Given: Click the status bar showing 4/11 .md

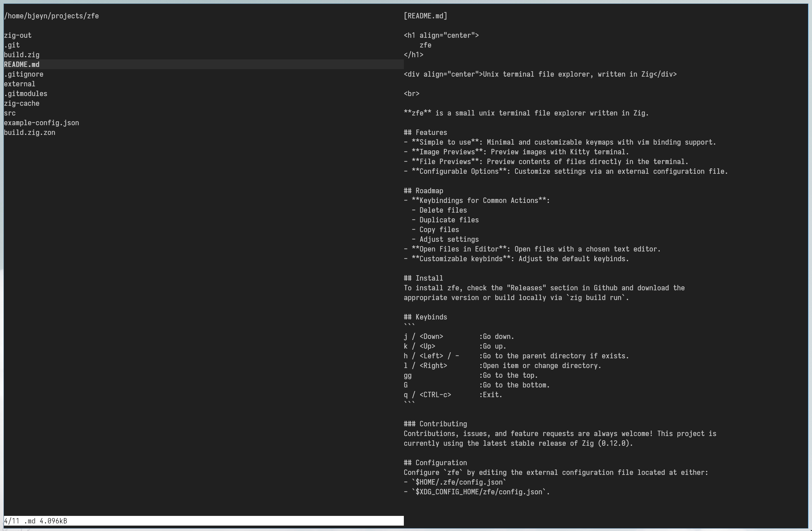Looking at the screenshot, I should pos(35,521).
